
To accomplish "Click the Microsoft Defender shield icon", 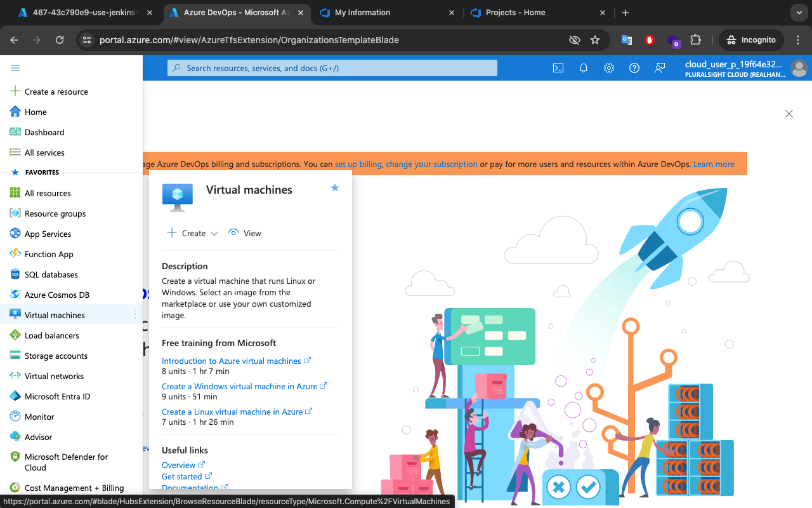I will (15, 457).
